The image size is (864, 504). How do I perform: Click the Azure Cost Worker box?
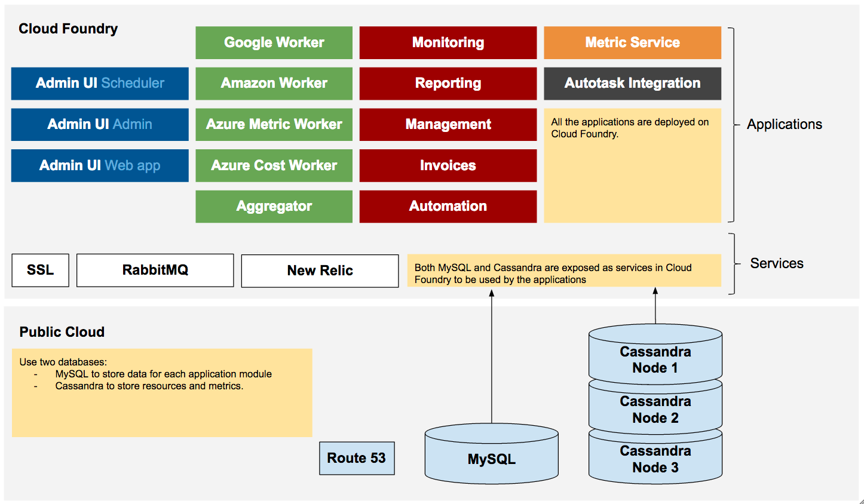[x=274, y=165]
